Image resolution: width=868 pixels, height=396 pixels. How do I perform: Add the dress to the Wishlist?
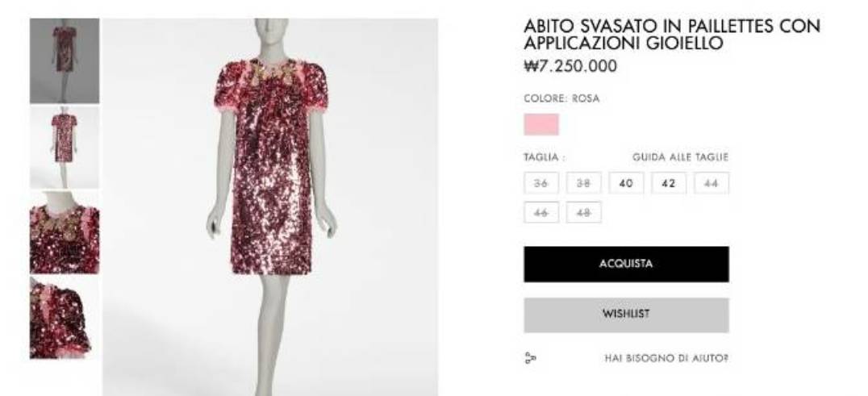pyautogui.click(x=626, y=315)
